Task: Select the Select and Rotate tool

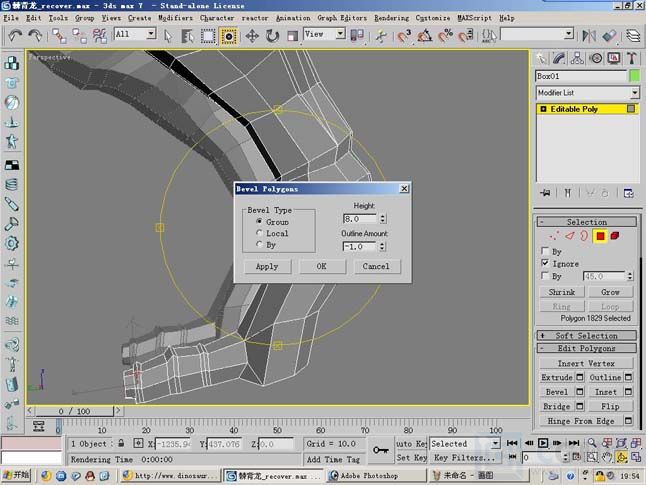Action: [272, 36]
